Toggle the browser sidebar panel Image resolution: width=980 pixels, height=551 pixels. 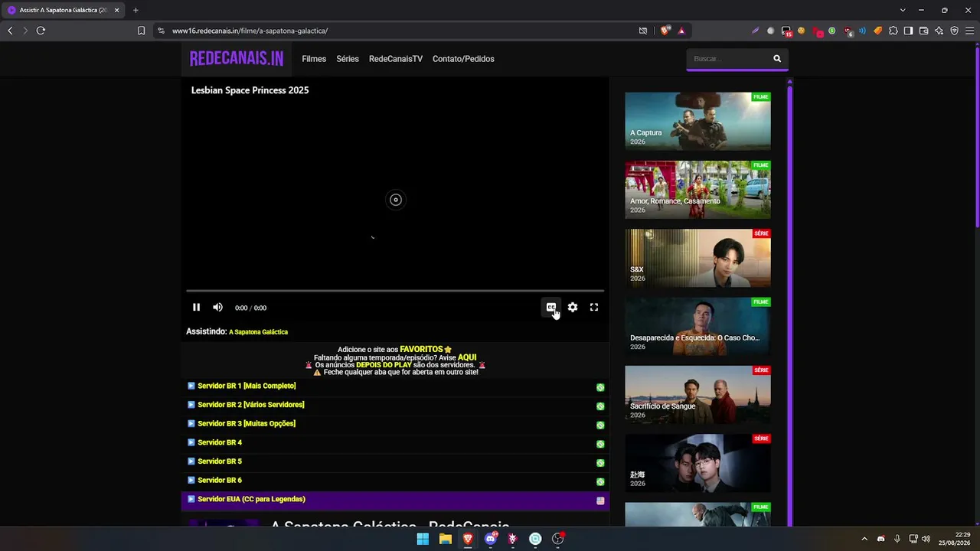(908, 31)
